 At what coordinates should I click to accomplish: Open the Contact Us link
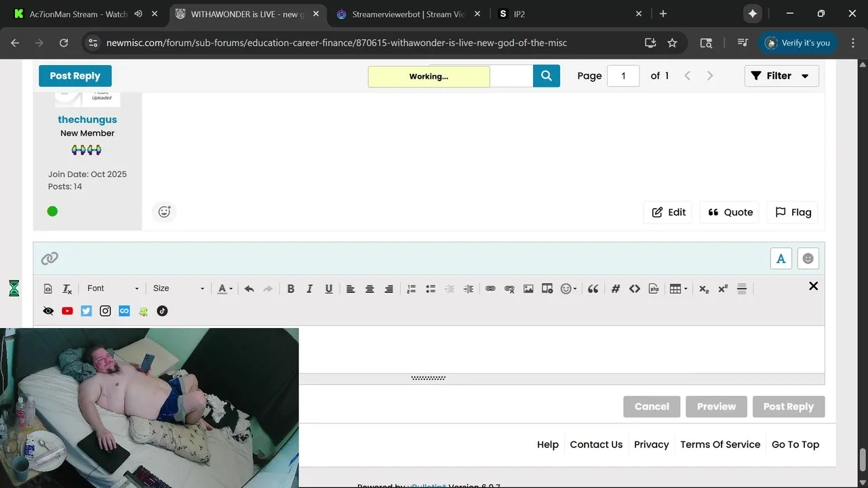596,445
